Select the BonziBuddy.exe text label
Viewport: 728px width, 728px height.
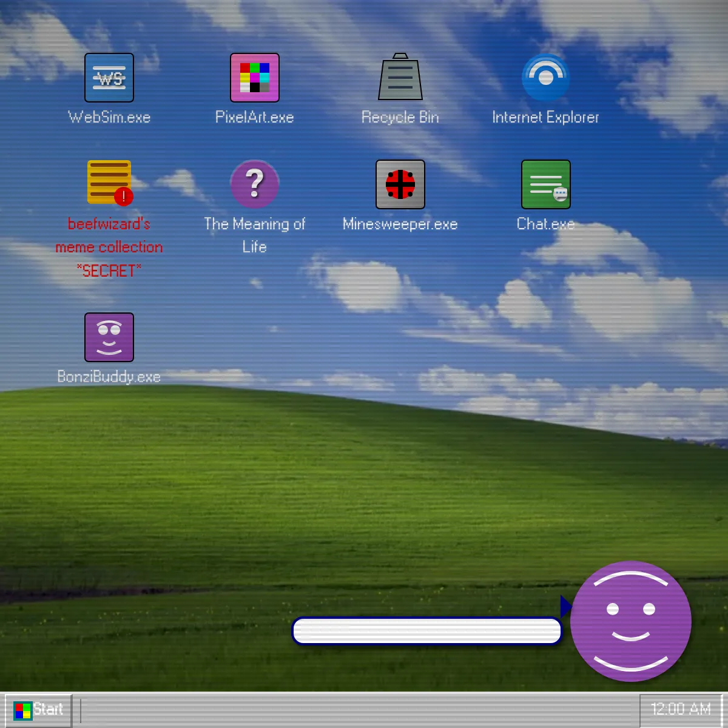[109, 377]
